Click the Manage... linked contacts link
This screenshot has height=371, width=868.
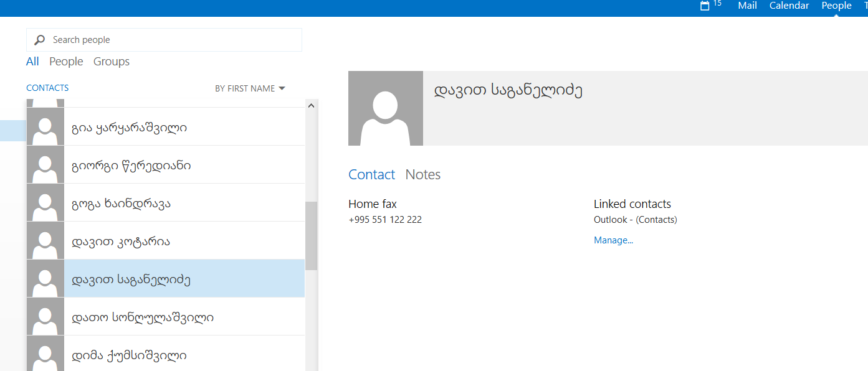pos(613,240)
